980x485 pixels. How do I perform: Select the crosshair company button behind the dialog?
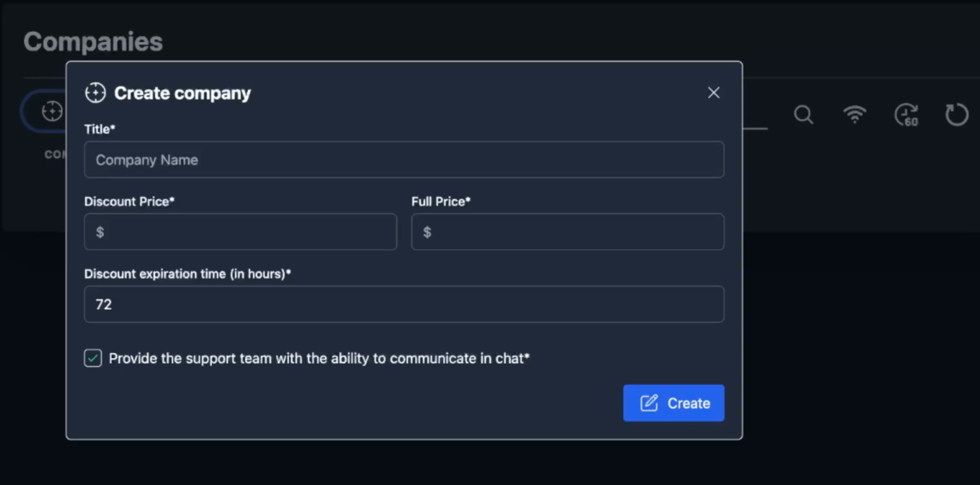52,111
